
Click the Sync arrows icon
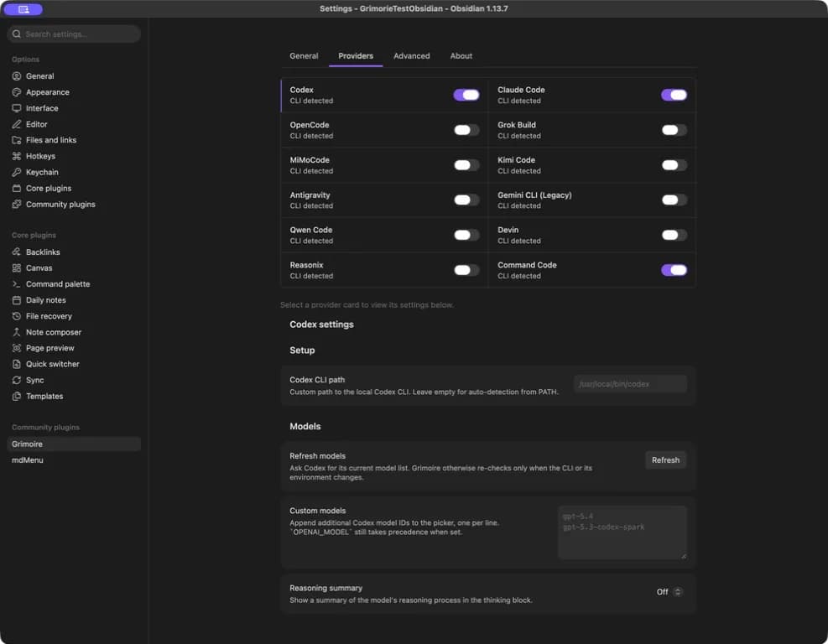[x=17, y=380]
